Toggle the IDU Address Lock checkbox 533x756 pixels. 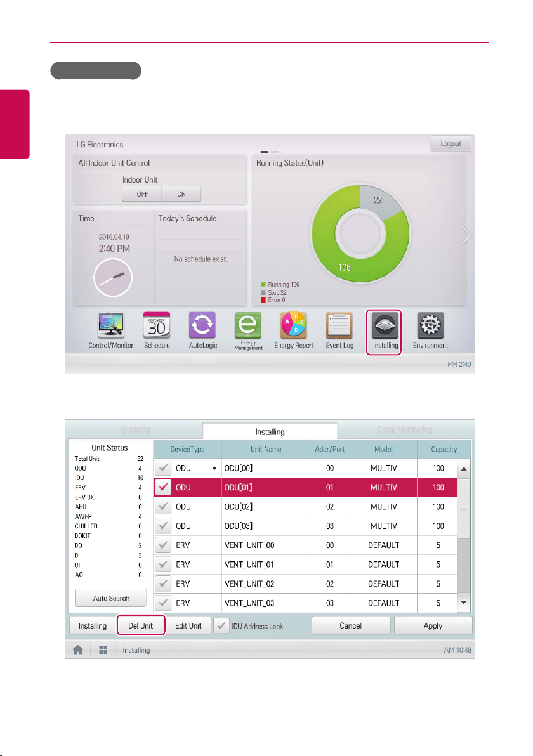tap(221, 626)
